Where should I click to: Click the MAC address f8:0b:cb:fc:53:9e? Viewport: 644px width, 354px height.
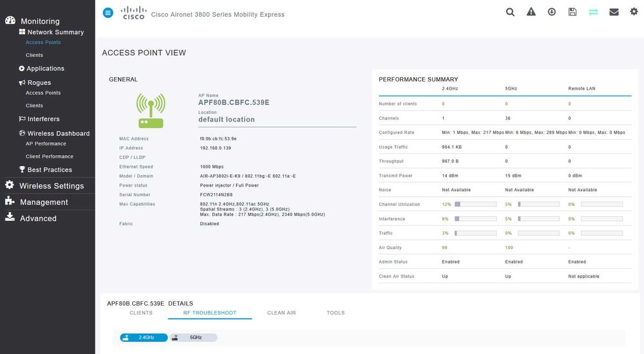[x=218, y=139]
